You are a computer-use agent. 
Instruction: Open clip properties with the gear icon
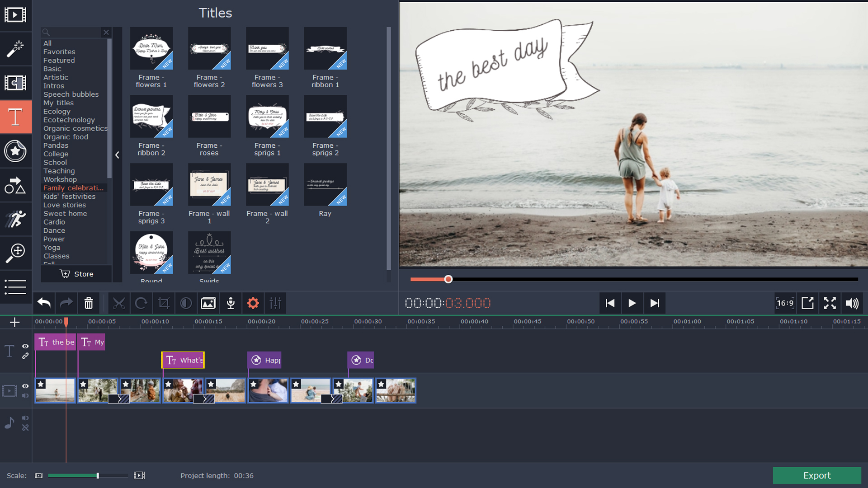(253, 303)
